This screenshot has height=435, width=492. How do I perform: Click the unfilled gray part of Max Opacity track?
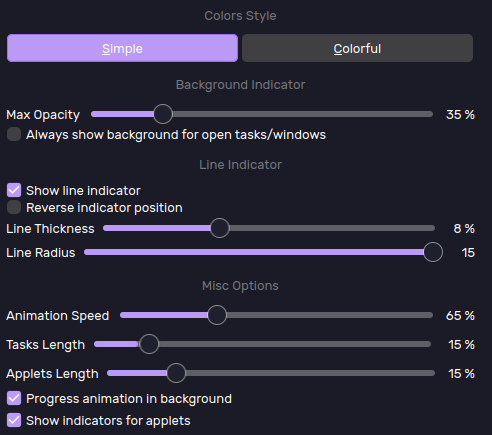(x=303, y=114)
